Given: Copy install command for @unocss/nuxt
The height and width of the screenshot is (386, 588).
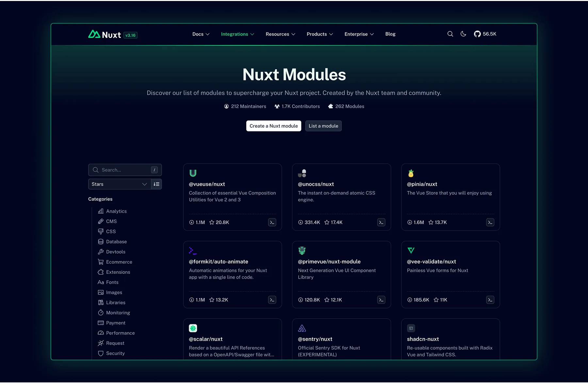Looking at the screenshot, I should pyautogui.click(x=381, y=222).
